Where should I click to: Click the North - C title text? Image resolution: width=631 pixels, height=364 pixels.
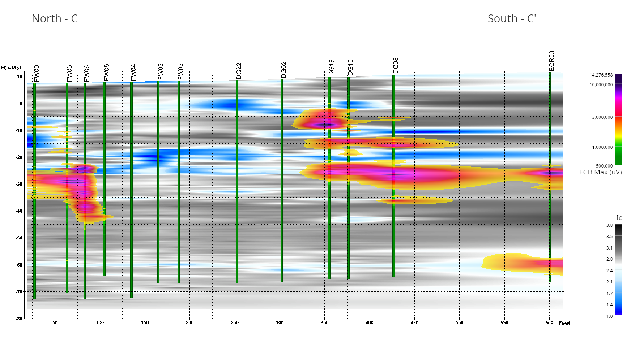click(55, 18)
